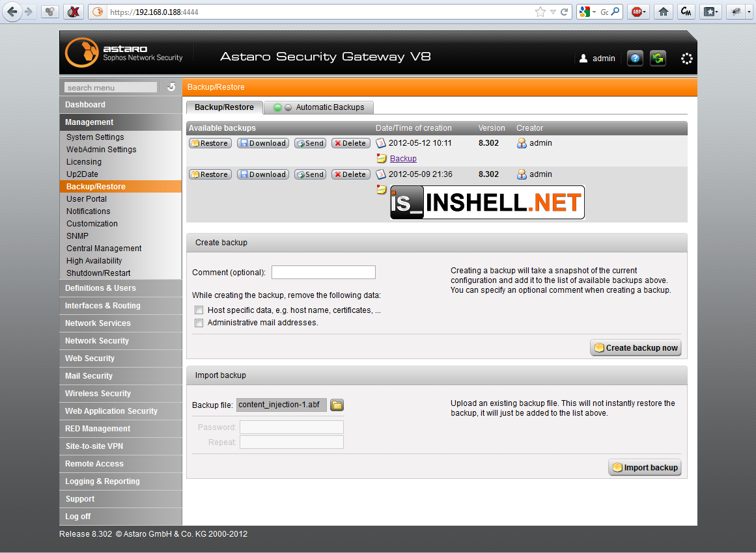
Task: Expand Interfaces & Routing menu
Action: point(120,305)
